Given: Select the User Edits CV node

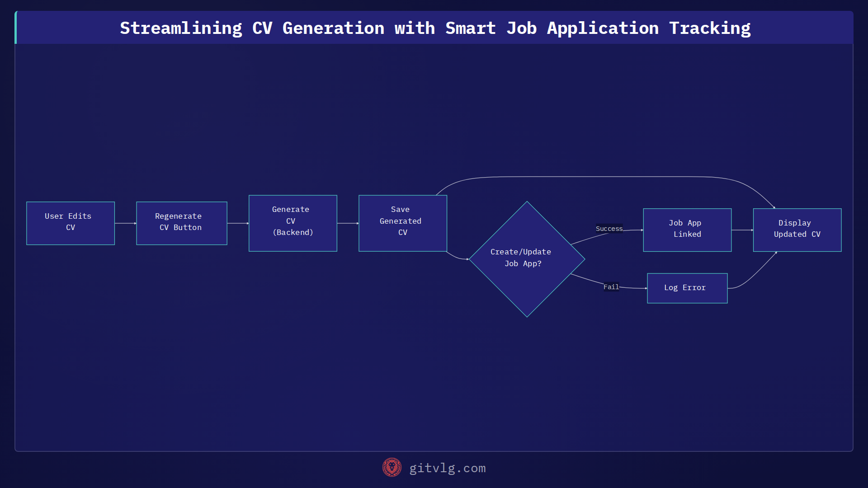Looking at the screenshot, I should tap(71, 223).
